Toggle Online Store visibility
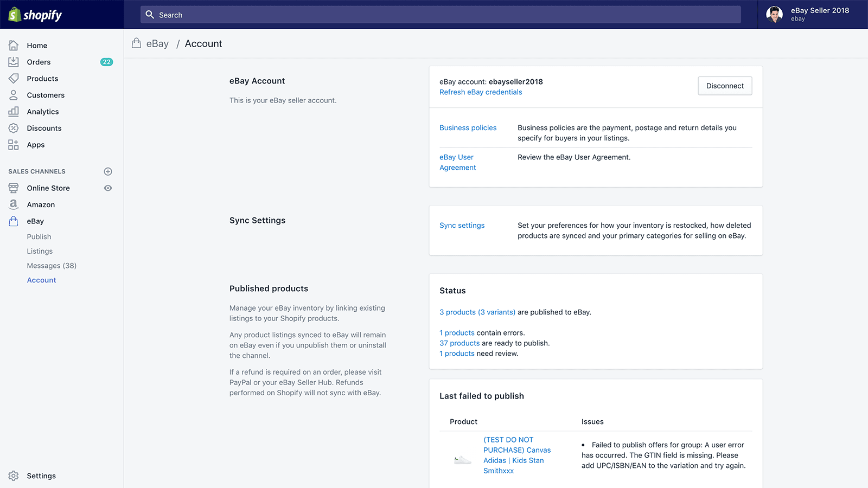This screenshot has height=488, width=868. coord(108,188)
